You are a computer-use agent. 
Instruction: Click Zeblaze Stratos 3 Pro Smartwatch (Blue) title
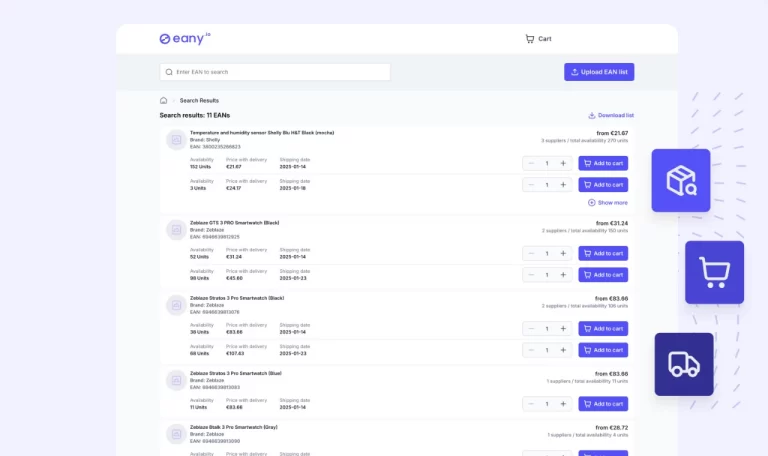point(236,373)
